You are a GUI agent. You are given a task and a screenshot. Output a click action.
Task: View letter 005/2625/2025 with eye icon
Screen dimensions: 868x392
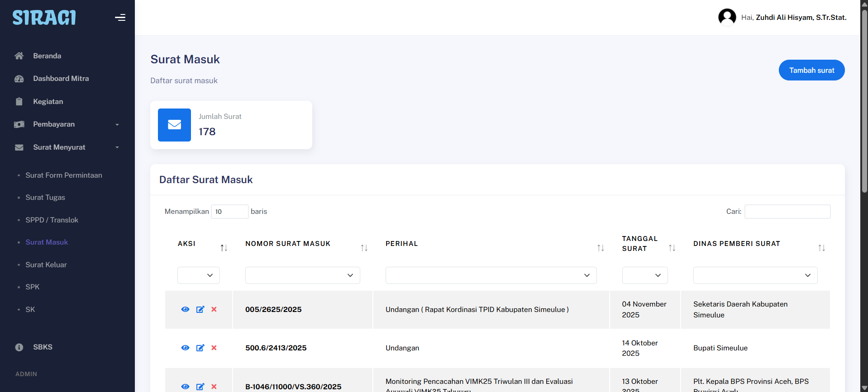click(185, 309)
